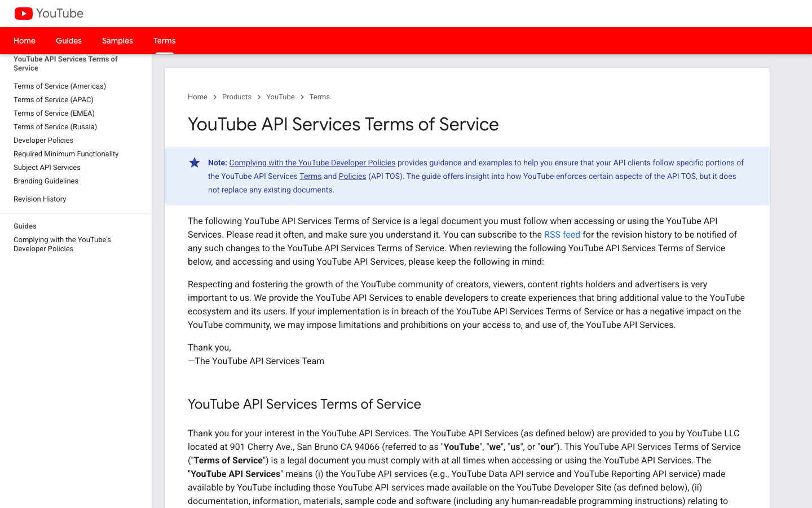Image resolution: width=812 pixels, height=508 pixels.
Task: Select the Terms tab
Action: pyautogui.click(x=165, y=41)
